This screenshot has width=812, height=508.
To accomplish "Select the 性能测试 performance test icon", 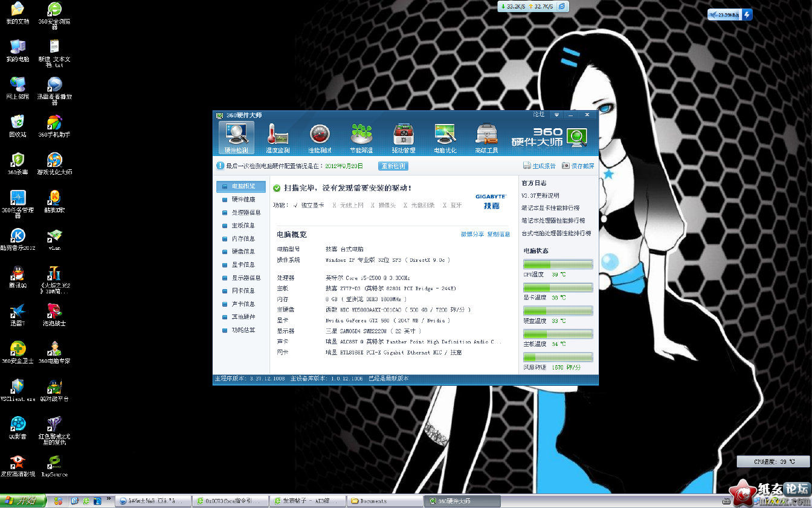I will [x=320, y=138].
